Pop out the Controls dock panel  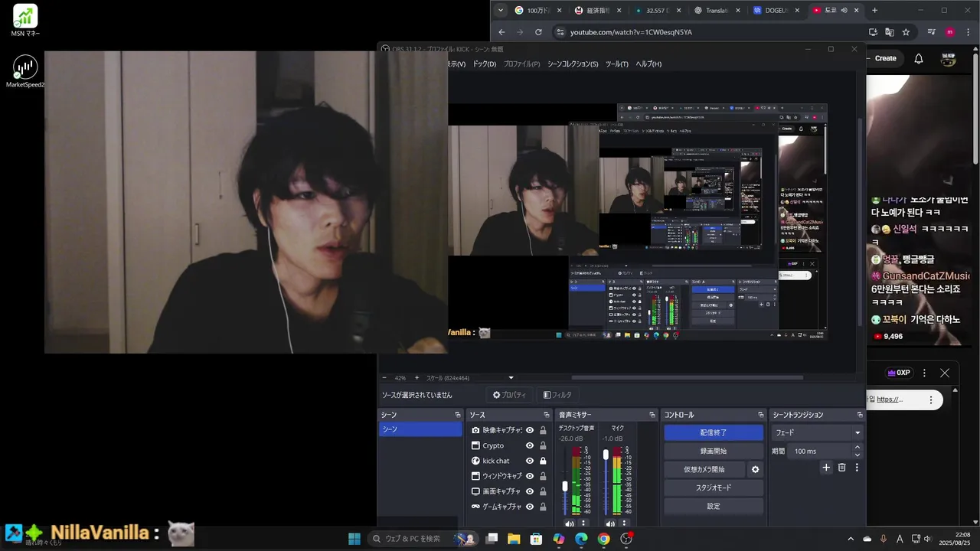[760, 415]
